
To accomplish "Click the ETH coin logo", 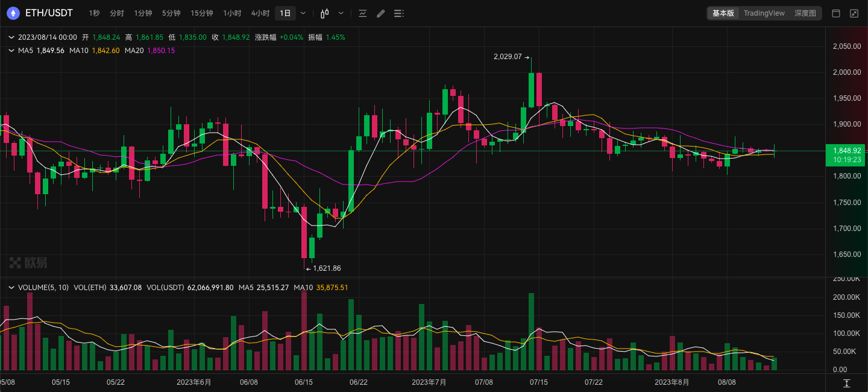I will coord(14,13).
